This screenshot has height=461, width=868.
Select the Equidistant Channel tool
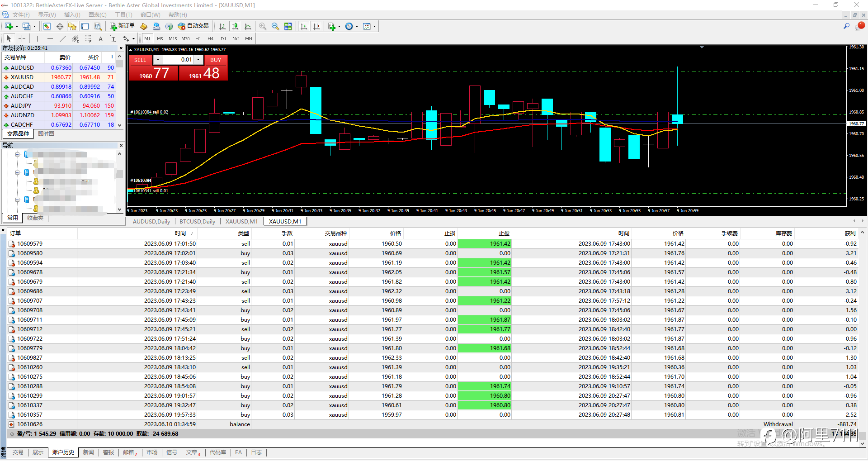pos(75,38)
